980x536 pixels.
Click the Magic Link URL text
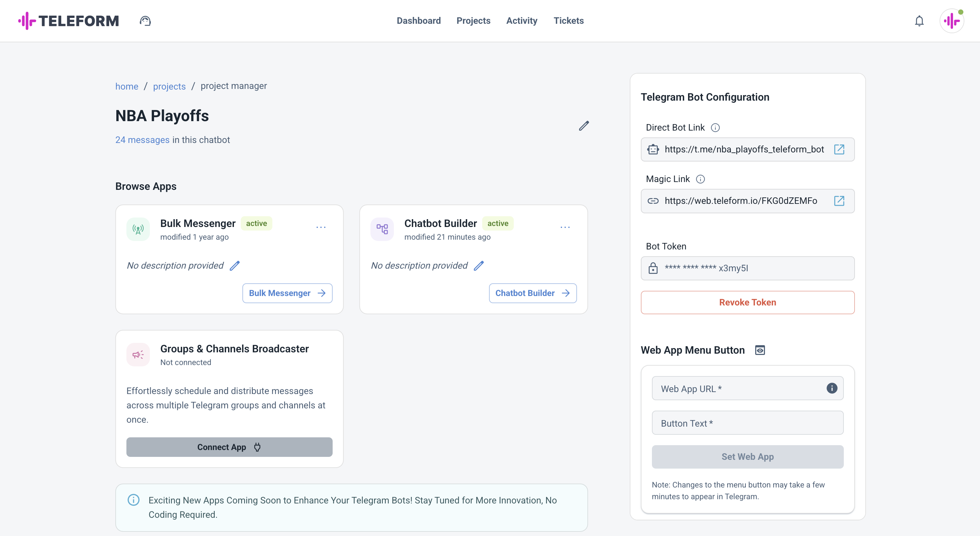(x=741, y=201)
